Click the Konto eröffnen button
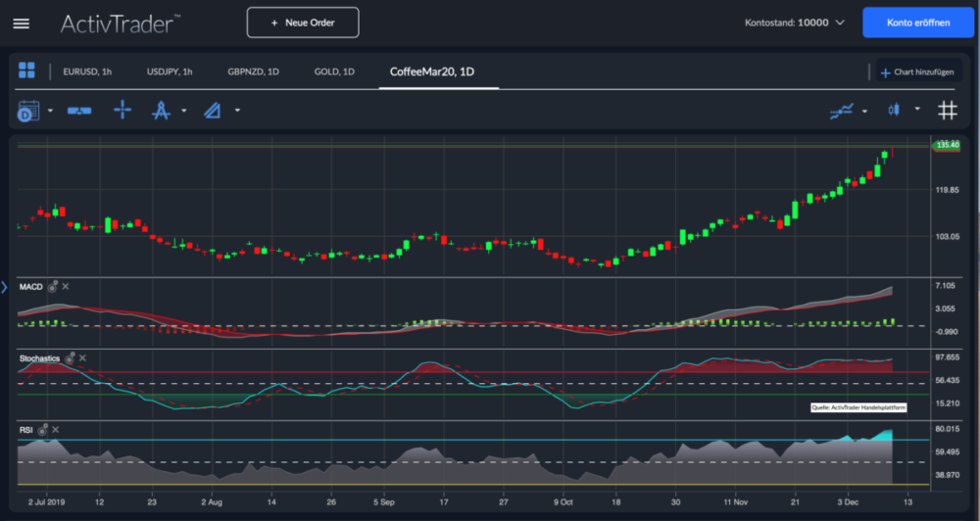Image resolution: width=980 pixels, height=521 pixels. click(x=918, y=23)
